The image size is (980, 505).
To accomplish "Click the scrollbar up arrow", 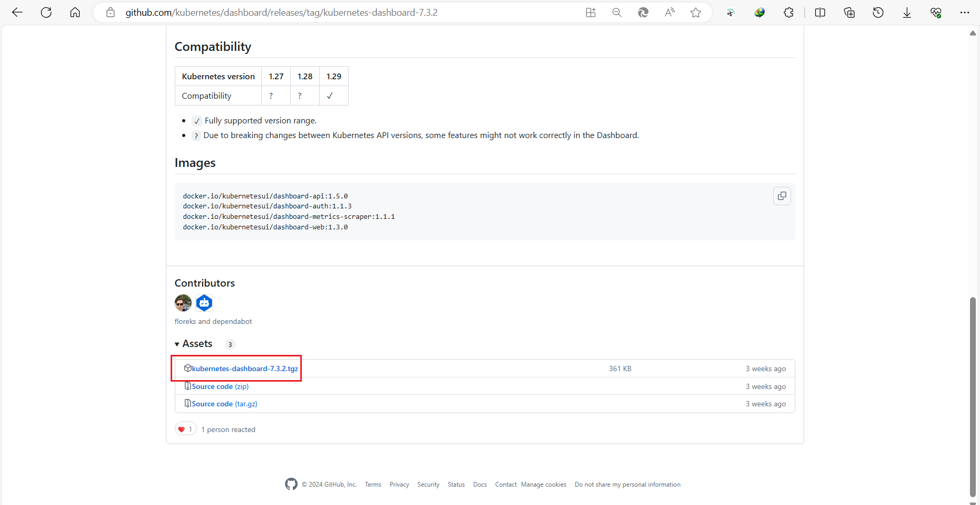I will tap(973, 33).
